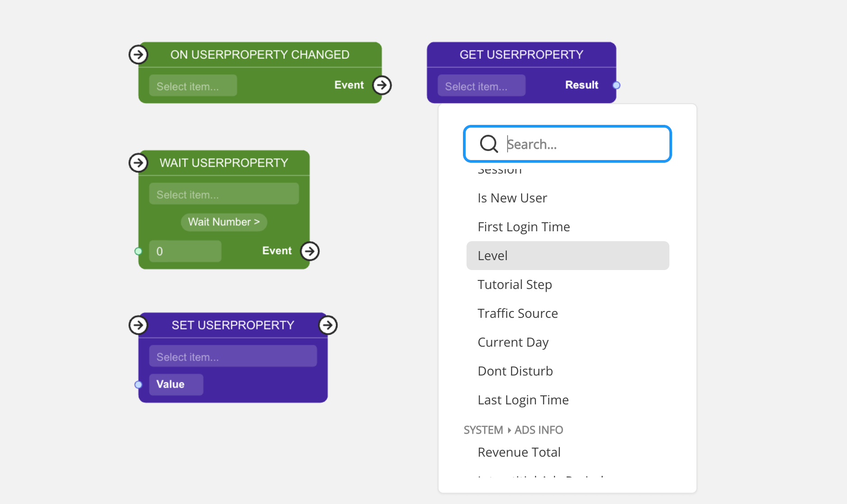This screenshot has width=847, height=504.
Task: Click the 0 number field in WAIT USERPROPERTY
Action: [x=185, y=251]
